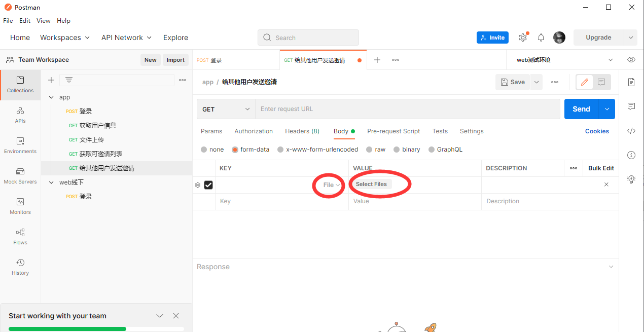Switch to the Pre-request Script tab
The image size is (644, 332).
[x=393, y=131]
